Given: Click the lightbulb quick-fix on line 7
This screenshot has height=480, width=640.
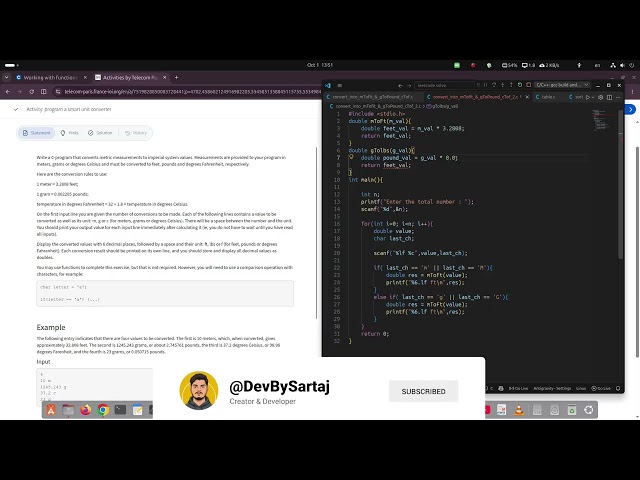Looking at the screenshot, I should 351,157.
